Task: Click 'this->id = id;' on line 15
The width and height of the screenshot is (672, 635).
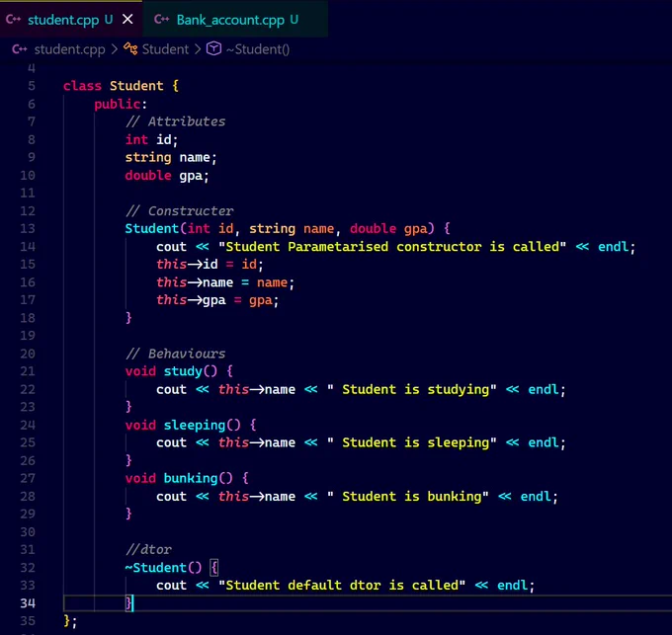Action: point(210,265)
